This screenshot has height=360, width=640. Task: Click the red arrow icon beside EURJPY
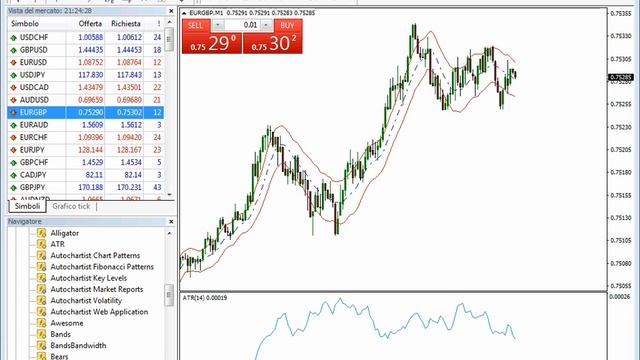13,150
